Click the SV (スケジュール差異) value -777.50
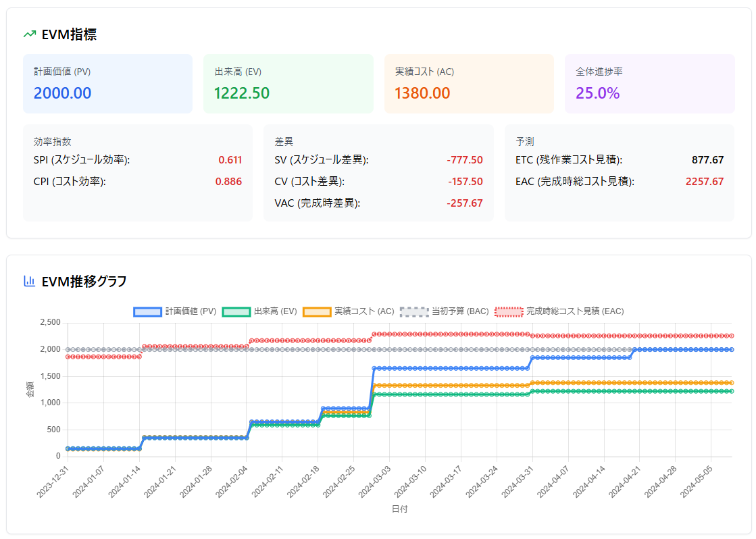The height and width of the screenshot is (539, 756). [464, 160]
